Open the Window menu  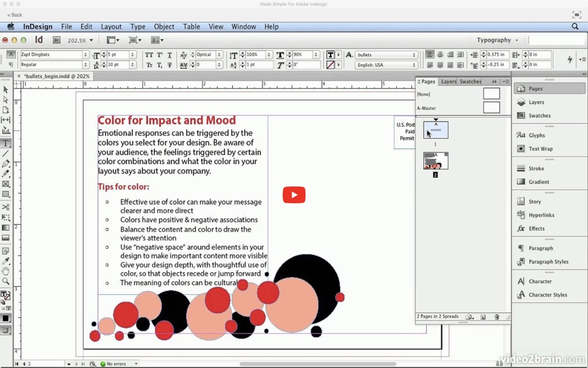point(244,27)
